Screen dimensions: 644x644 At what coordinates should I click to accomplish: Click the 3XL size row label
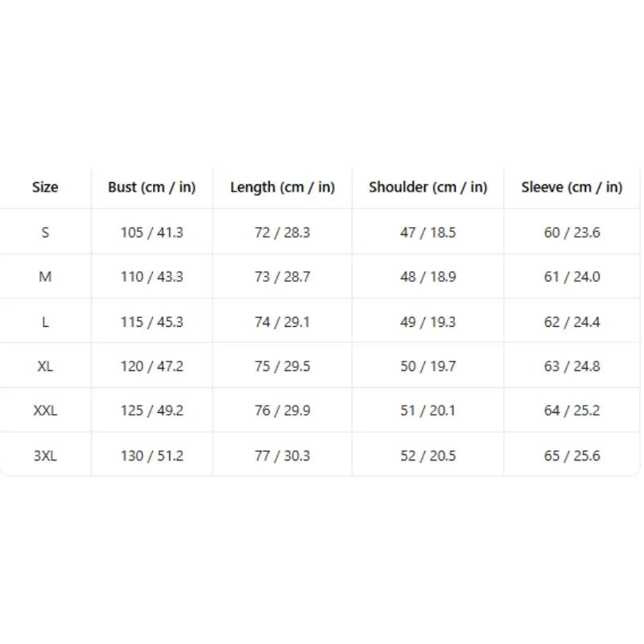pyautogui.click(x=45, y=456)
